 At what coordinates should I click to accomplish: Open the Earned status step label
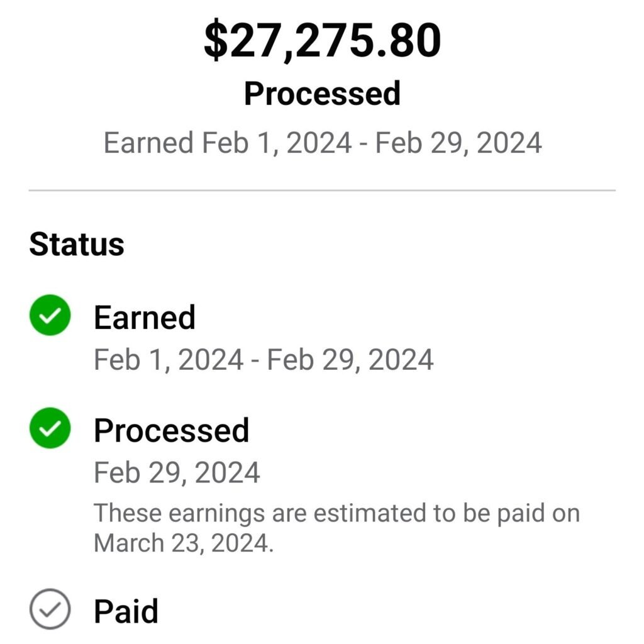pyautogui.click(x=145, y=317)
